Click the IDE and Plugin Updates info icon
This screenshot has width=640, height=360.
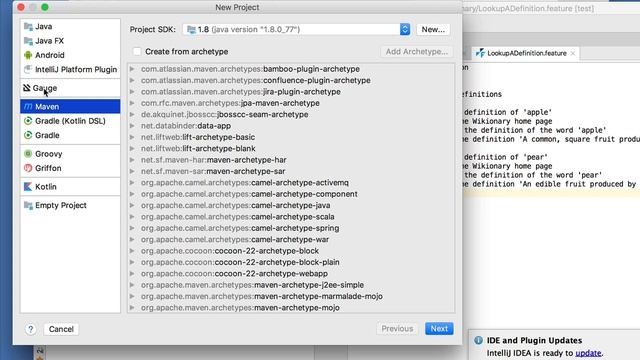click(478, 340)
